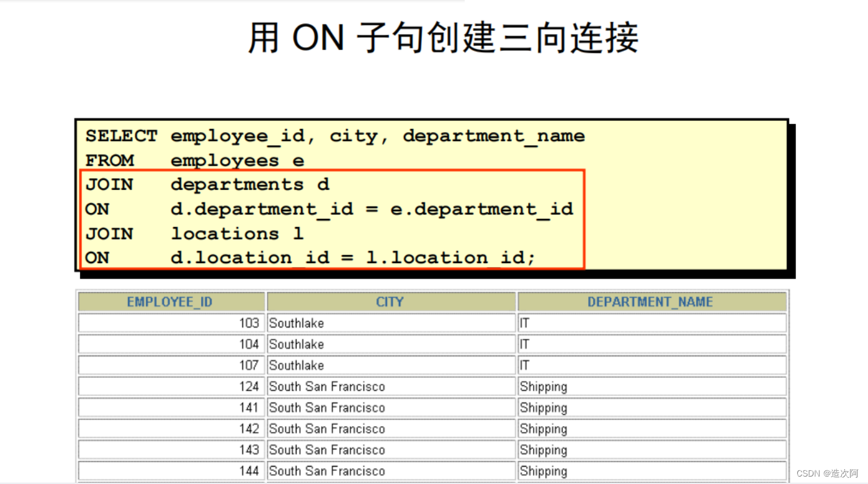Viewport: 868px width, 484px height.
Task: Click the "JOIN departments d" line
Action: pos(207,185)
